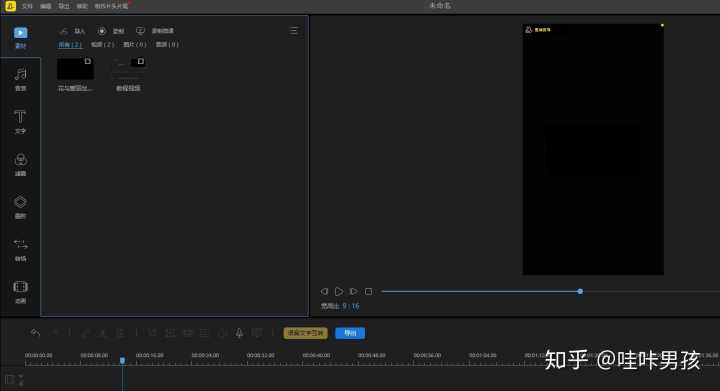Select the 'Video (2)' media tab
The width and height of the screenshot is (720, 391).
102,45
